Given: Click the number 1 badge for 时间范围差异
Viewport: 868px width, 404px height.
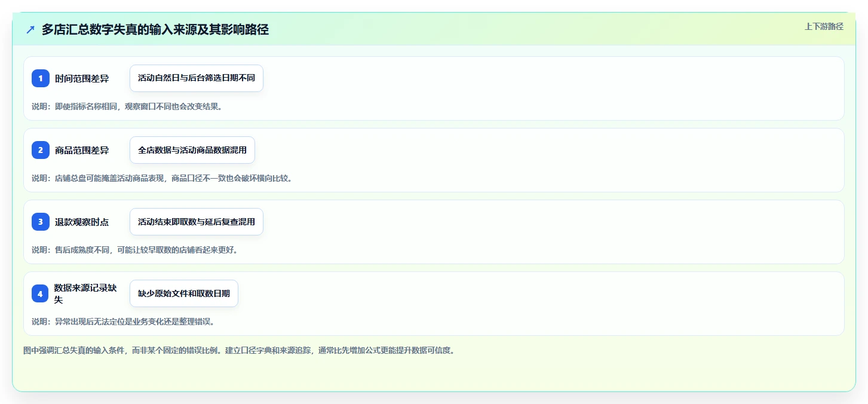Looking at the screenshot, I should pos(41,78).
